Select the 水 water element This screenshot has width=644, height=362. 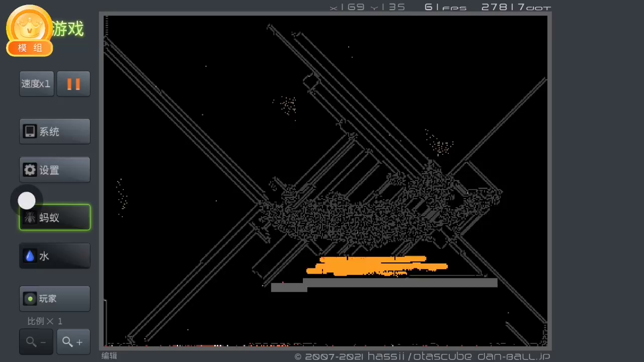tap(55, 256)
